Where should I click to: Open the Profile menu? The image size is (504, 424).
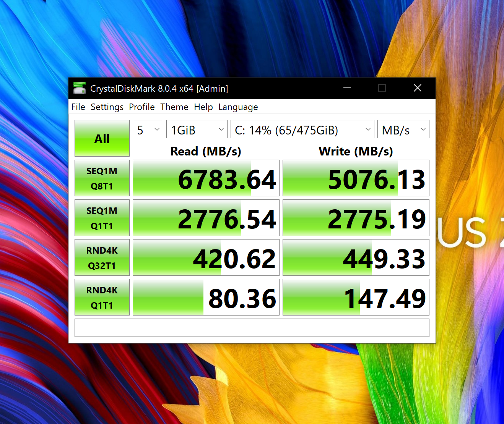point(142,107)
